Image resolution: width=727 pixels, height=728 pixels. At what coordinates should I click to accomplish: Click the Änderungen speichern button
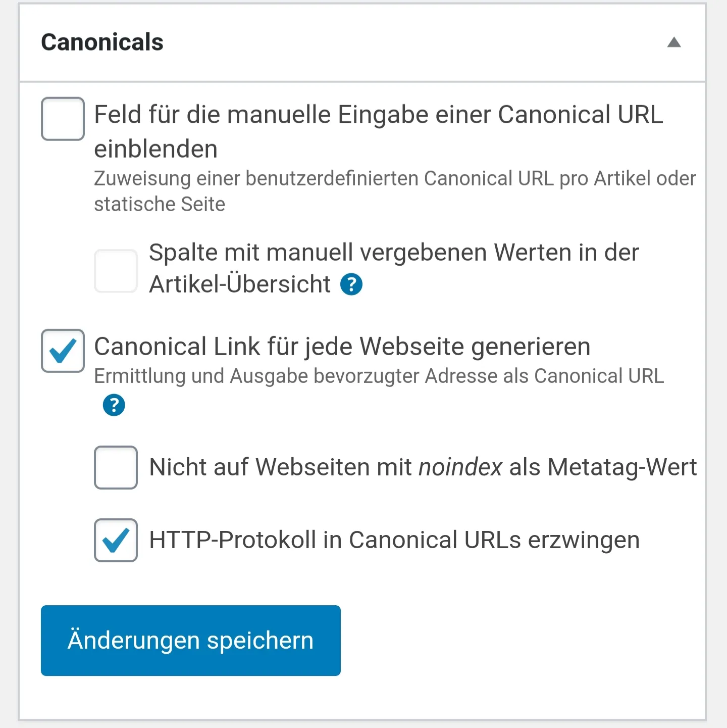pyautogui.click(x=191, y=641)
